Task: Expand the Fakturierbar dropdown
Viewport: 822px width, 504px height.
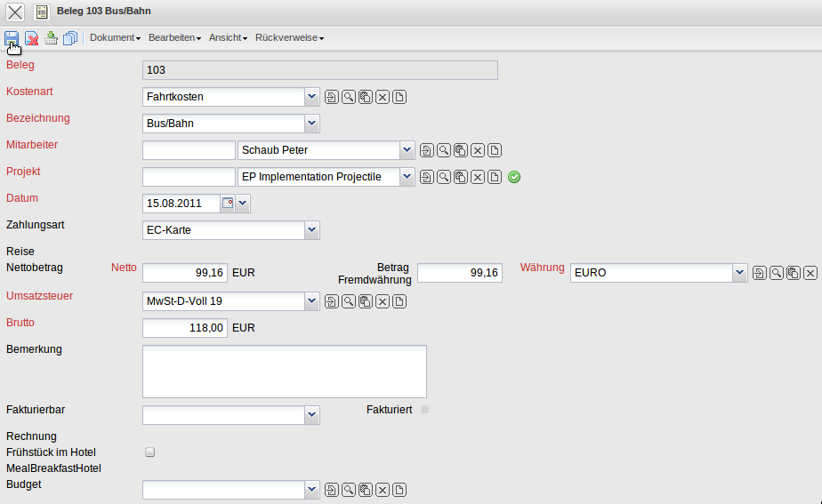Action: pos(311,414)
